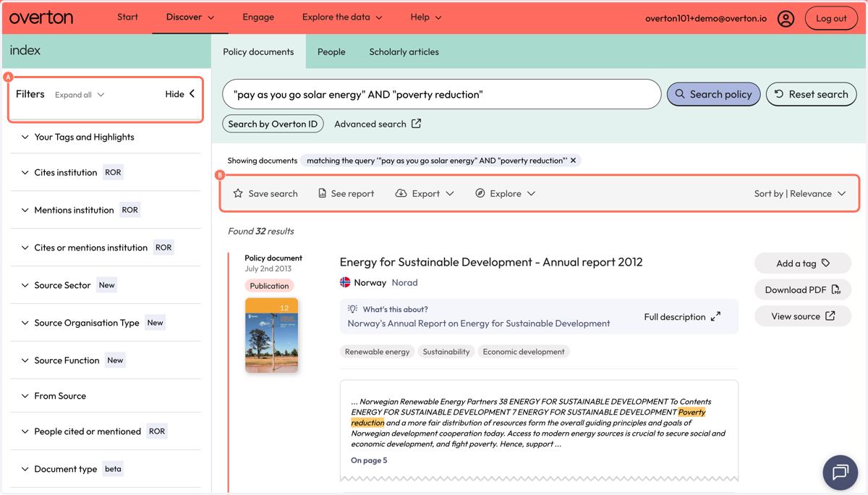This screenshot has height=495, width=868.
Task: Expand People cited or mentioned filter
Action: tap(106, 431)
